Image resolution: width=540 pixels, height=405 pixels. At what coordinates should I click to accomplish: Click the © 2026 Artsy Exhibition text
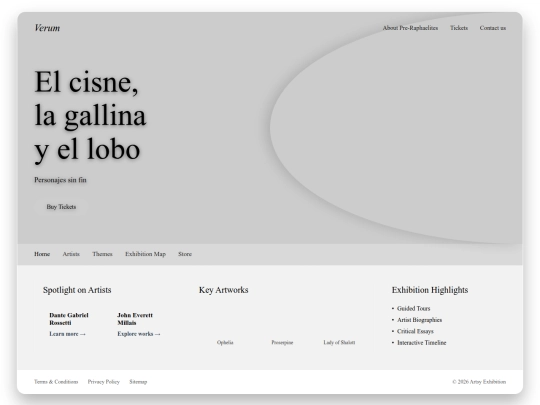point(479,382)
